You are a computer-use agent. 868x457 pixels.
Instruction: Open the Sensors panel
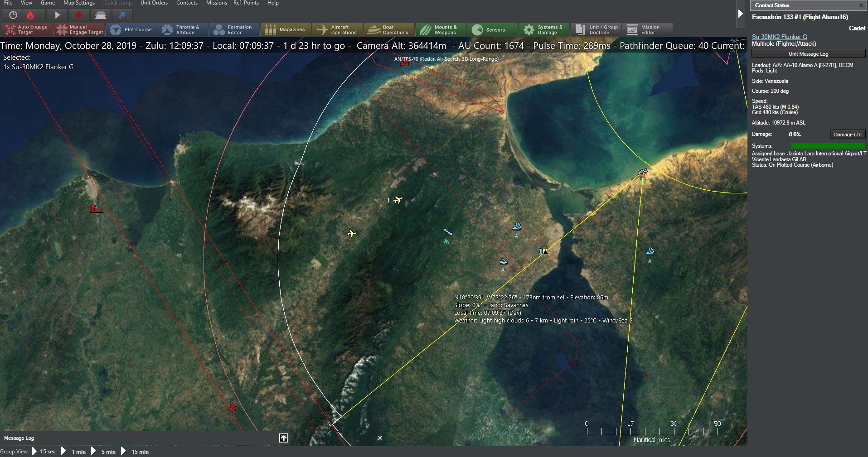pos(492,29)
